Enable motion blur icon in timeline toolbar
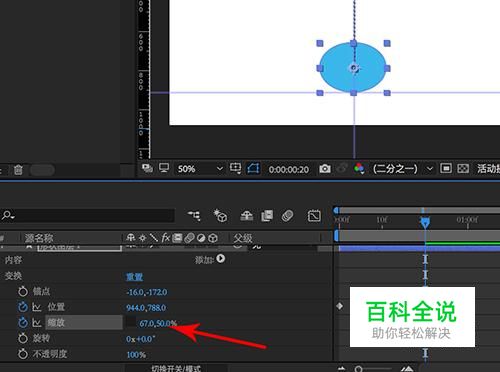The image size is (500, 372). 287,216
